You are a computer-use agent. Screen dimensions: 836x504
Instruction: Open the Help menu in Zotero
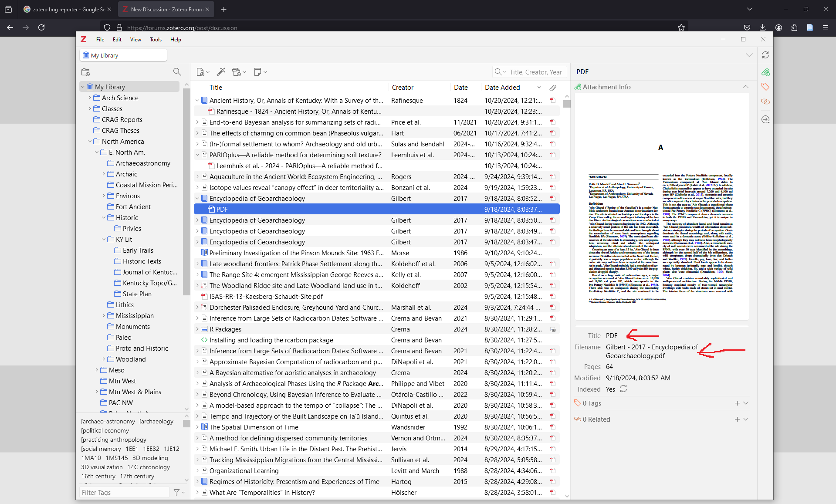(x=176, y=40)
